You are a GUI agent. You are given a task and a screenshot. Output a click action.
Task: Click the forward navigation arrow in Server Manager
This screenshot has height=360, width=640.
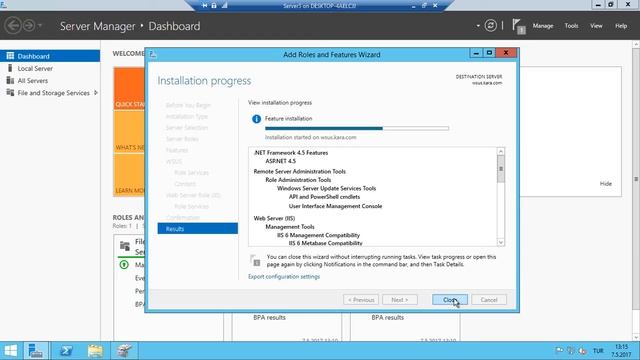pyautogui.click(x=29, y=26)
